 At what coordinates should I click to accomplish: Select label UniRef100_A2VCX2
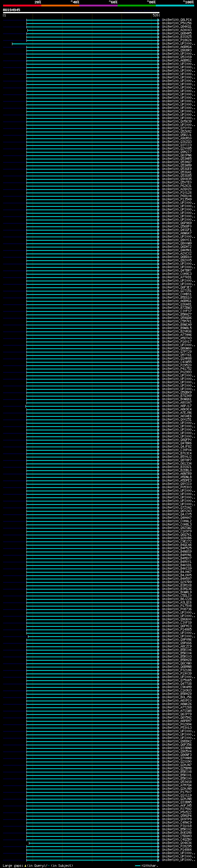[177, 253]
